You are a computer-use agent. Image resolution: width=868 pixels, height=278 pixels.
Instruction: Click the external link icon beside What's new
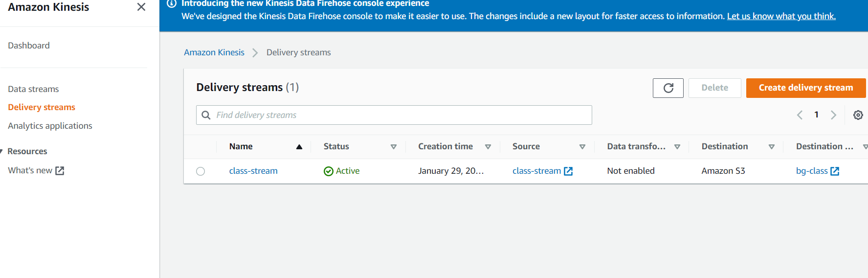point(60,171)
